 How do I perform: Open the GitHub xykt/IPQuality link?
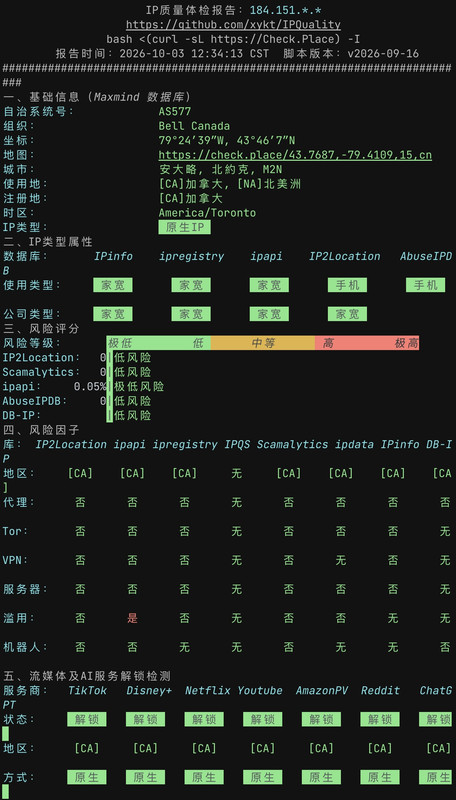coord(233,24)
